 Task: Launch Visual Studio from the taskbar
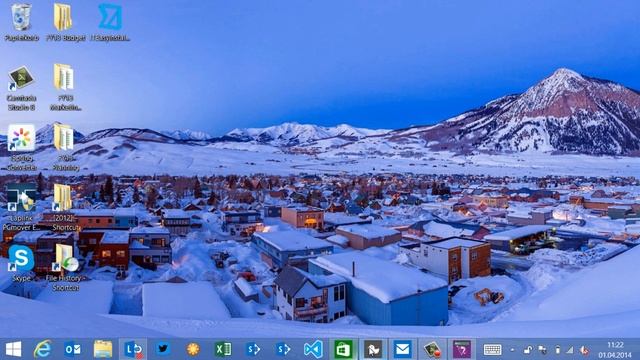point(313,349)
